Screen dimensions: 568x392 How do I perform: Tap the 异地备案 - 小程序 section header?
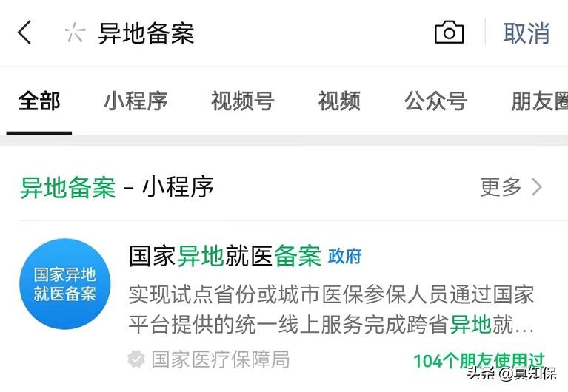tap(117, 187)
